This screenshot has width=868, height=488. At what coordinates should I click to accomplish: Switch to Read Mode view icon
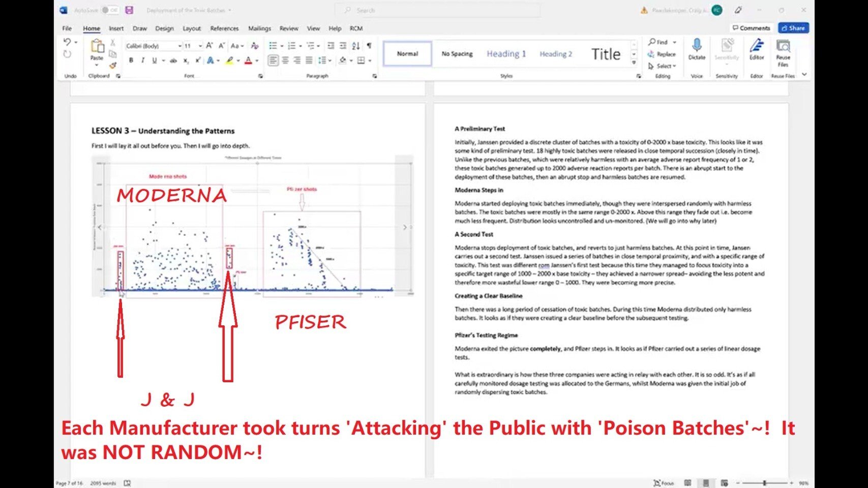687,483
